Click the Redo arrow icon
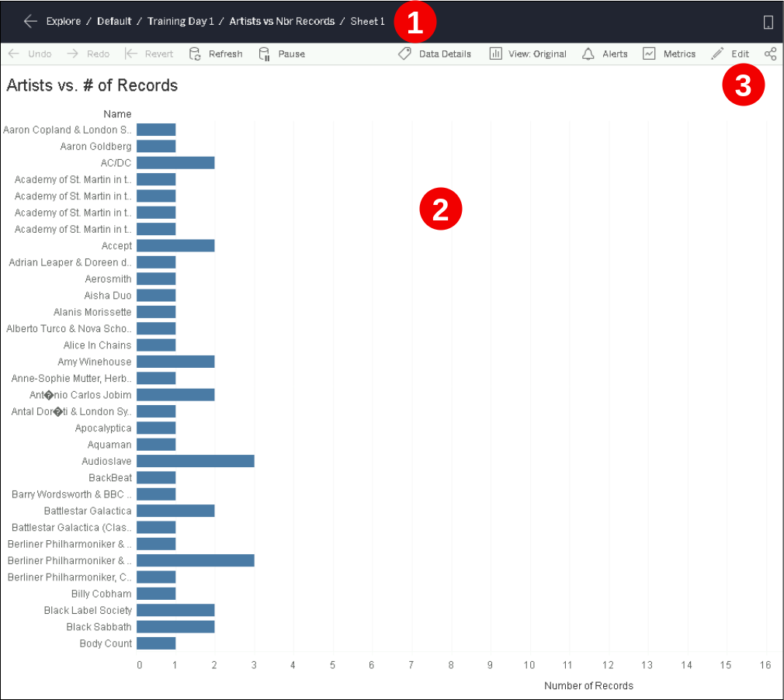The height and width of the screenshot is (700, 784). pyautogui.click(x=72, y=54)
